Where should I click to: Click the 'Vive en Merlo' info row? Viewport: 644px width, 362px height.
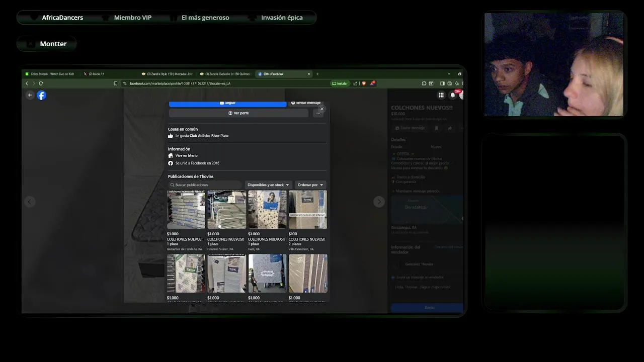[183, 156]
